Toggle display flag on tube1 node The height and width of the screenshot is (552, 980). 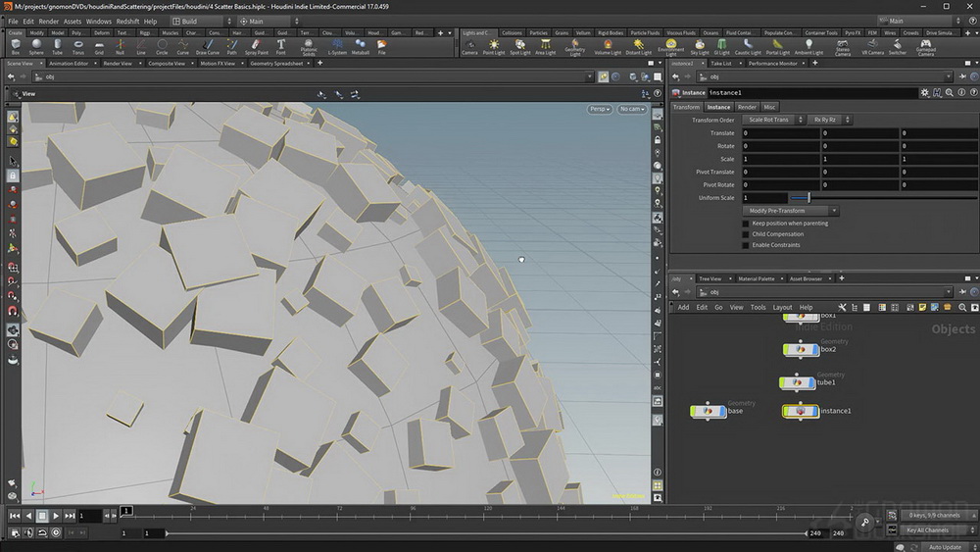(811, 382)
